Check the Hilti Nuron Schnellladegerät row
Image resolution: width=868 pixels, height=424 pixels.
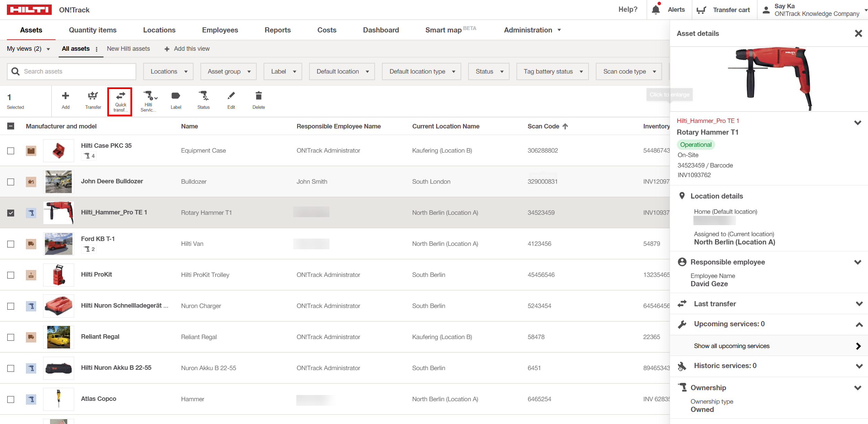pyautogui.click(x=11, y=306)
